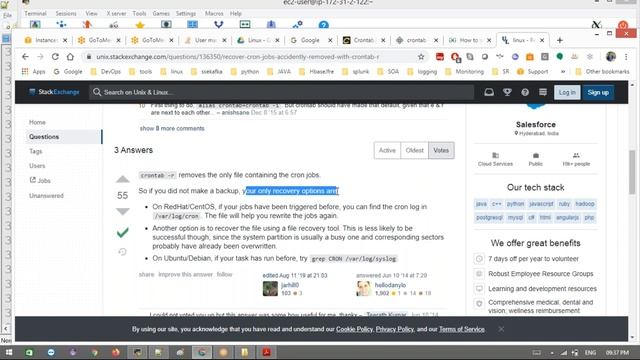This screenshot has height=360, width=640.
Task: Open the Cookie Policy link
Action: tap(354, 329)
